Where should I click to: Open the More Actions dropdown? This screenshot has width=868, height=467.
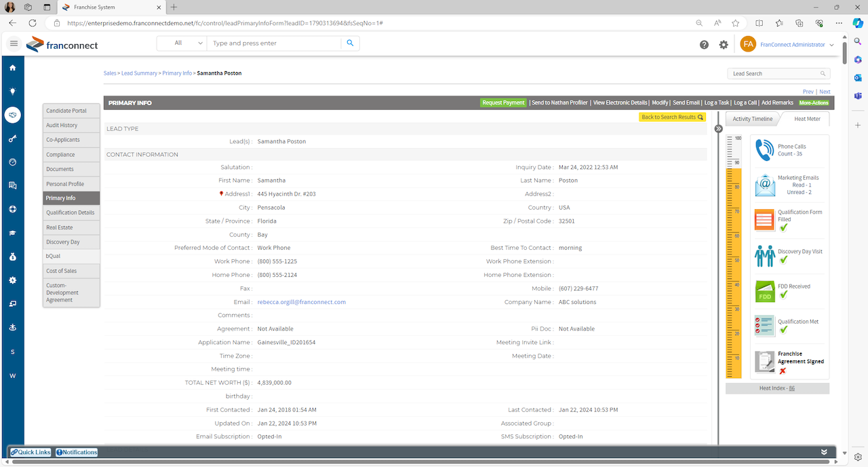tap(814, 102)
